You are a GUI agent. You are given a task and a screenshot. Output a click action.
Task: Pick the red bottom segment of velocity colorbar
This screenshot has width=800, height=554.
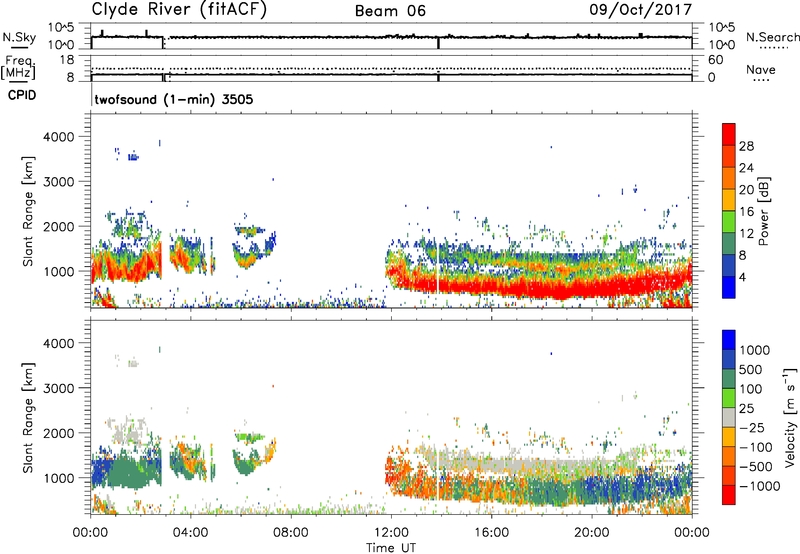[x=729, y=495]
